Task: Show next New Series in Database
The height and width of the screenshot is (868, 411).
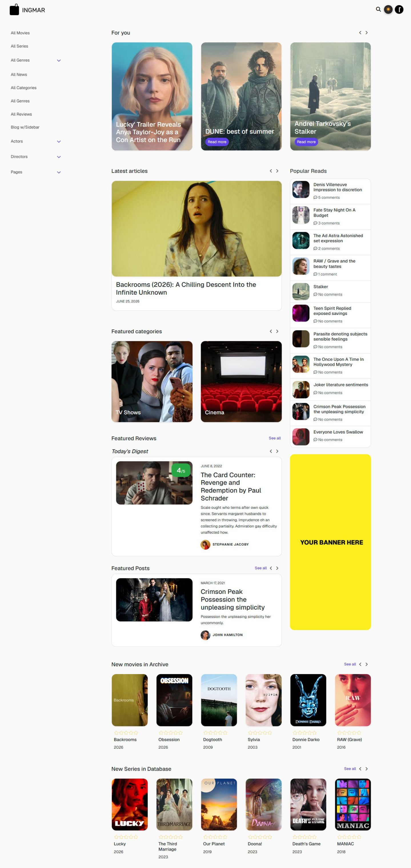Action: 366,769
